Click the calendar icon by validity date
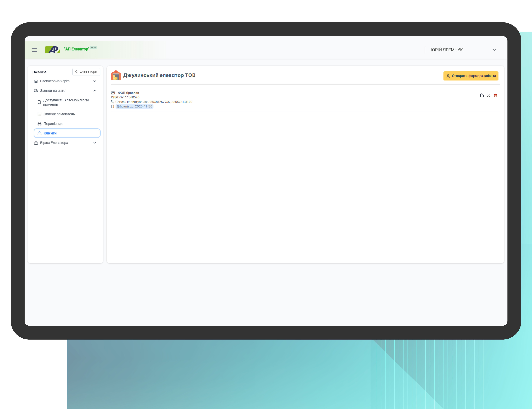The image size is (532, 409). pos(113,106)
